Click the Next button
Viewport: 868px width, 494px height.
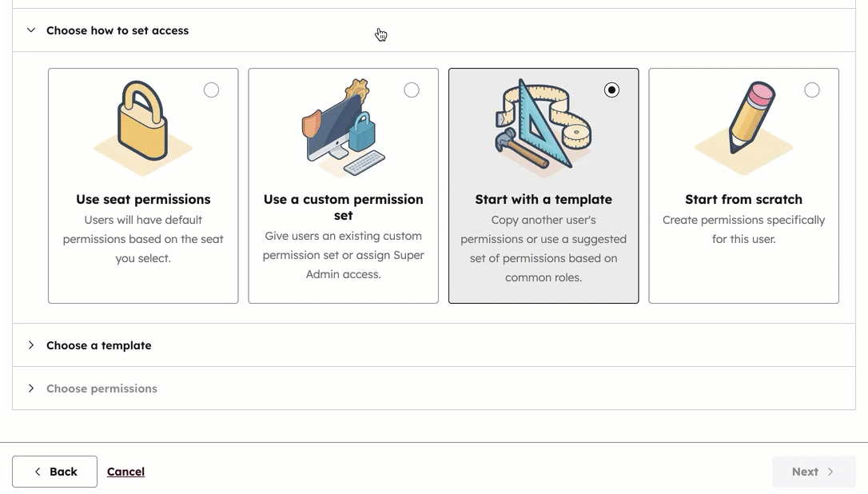(814, 472)
